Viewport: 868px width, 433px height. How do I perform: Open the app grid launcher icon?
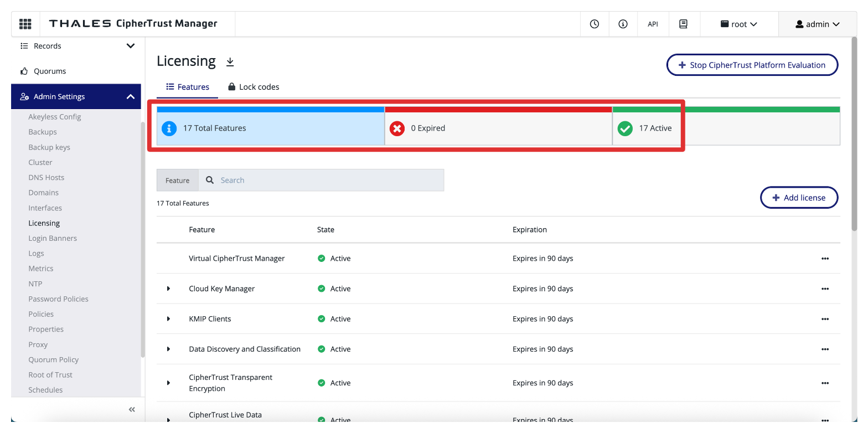click(25, 24)
